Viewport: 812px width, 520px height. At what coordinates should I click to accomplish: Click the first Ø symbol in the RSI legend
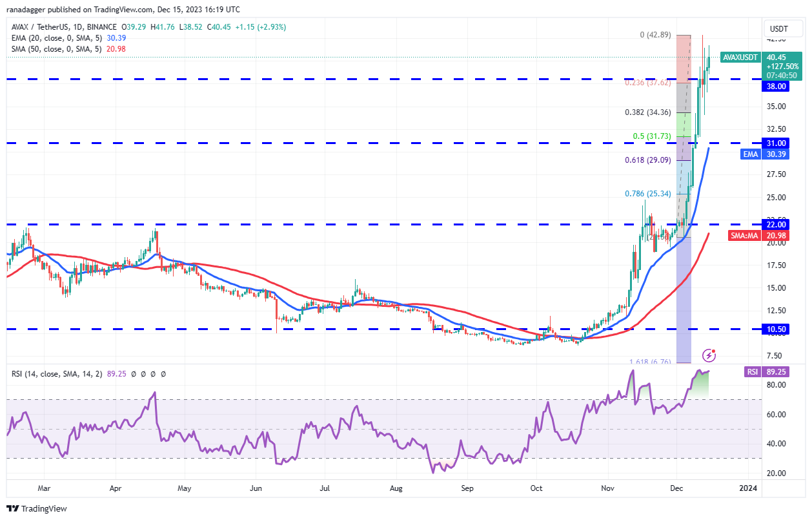133,373
